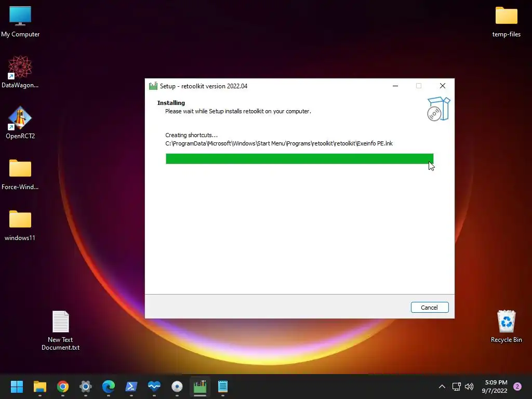Show hidden system tray icons
The height and width of the screenshot is (399, 532).
442,387
